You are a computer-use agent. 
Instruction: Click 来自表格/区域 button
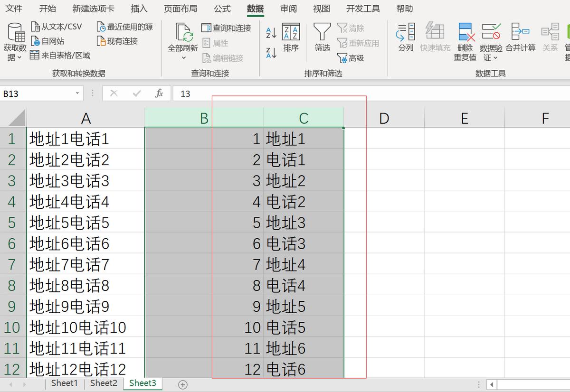point(60,55)
